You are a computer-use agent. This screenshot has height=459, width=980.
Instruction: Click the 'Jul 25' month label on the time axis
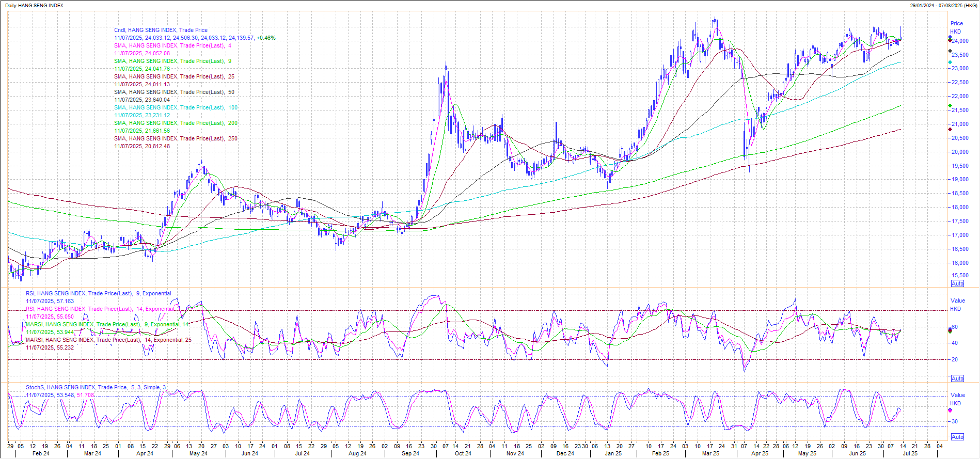pos(910,453)
